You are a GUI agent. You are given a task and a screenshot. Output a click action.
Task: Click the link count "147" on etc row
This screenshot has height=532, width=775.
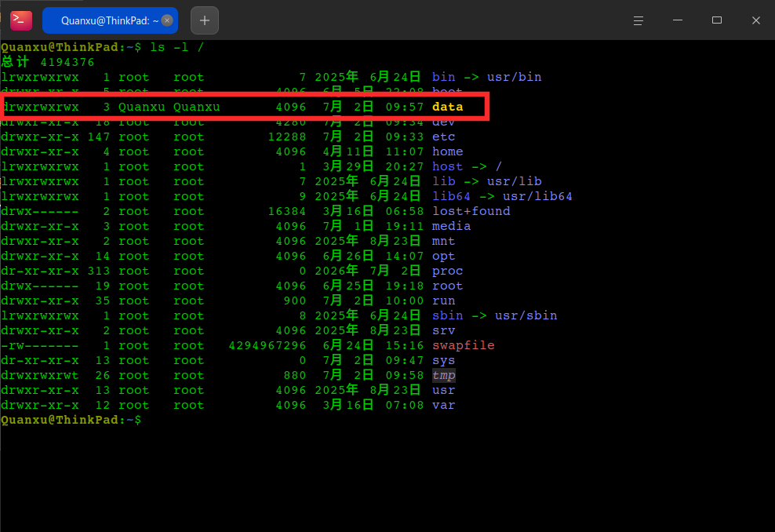pyautogui.click(x=99, y=137)
